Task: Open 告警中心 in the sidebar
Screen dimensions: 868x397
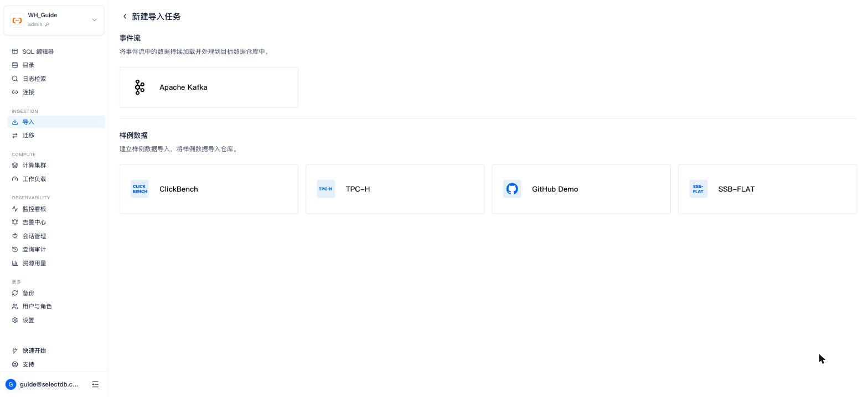Action: coord(56,222)
